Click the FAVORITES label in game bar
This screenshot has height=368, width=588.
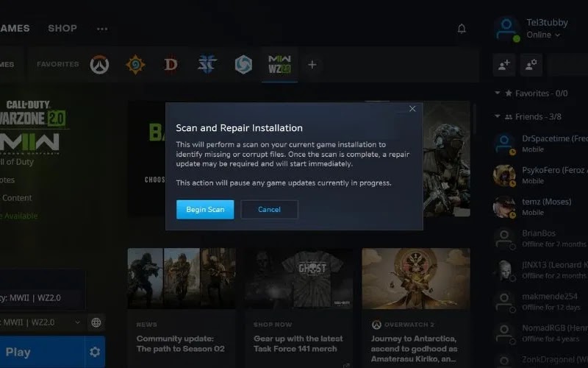58,64
